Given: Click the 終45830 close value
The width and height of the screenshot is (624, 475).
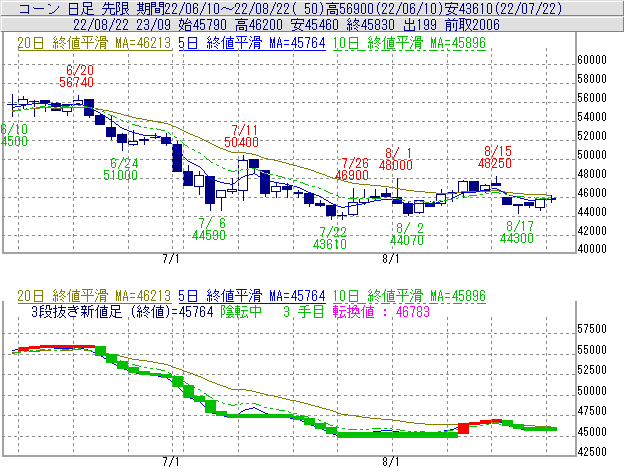Looking at the screenshot, I should click(371, 25).
